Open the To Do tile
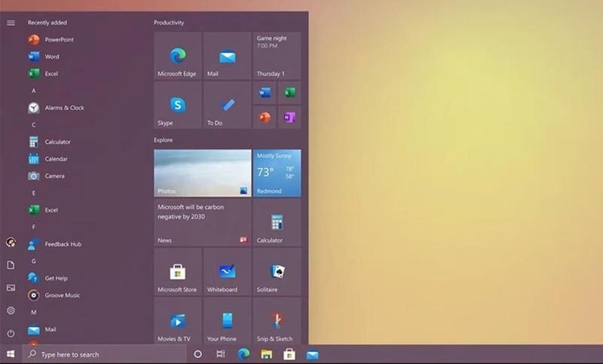Image resolution: width=603 pixels, height=364 pixels. pos(228,105)
